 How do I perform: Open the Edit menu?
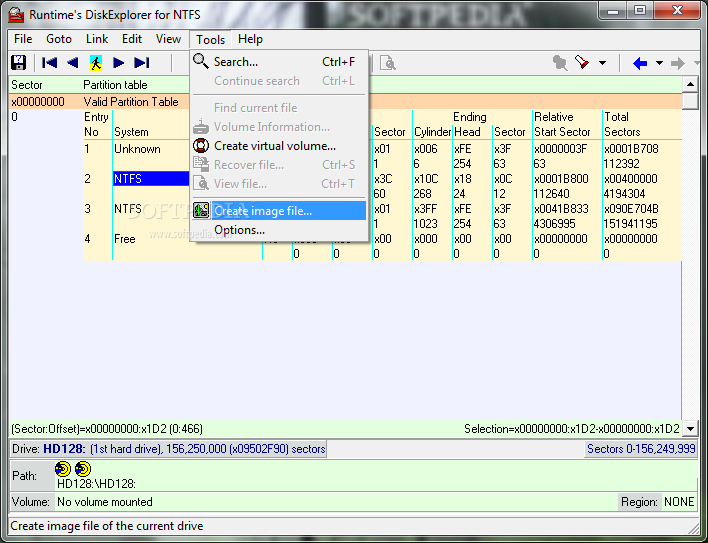[132, 39]
